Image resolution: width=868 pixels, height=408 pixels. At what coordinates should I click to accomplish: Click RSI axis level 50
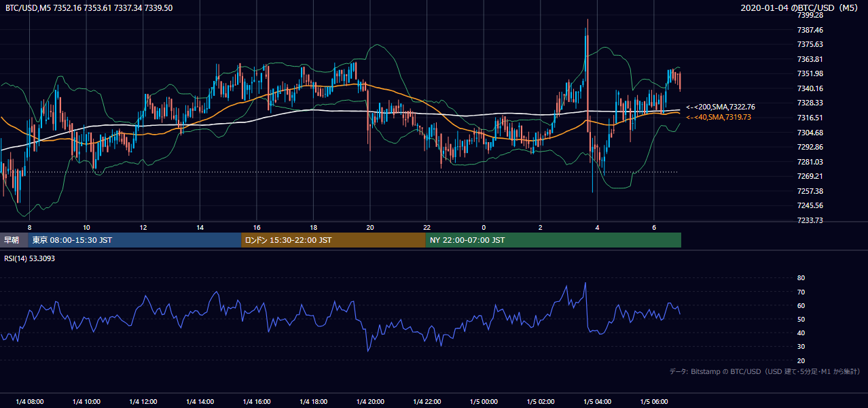point(801,319)
